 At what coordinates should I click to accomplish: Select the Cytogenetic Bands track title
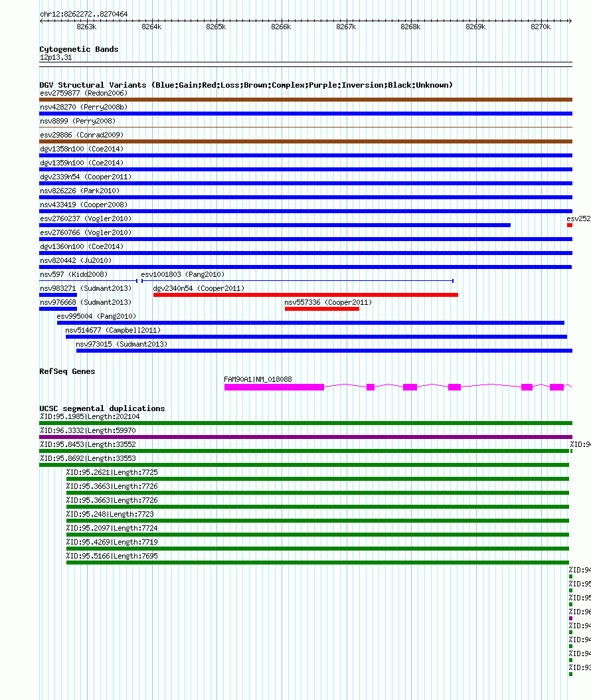79,49
